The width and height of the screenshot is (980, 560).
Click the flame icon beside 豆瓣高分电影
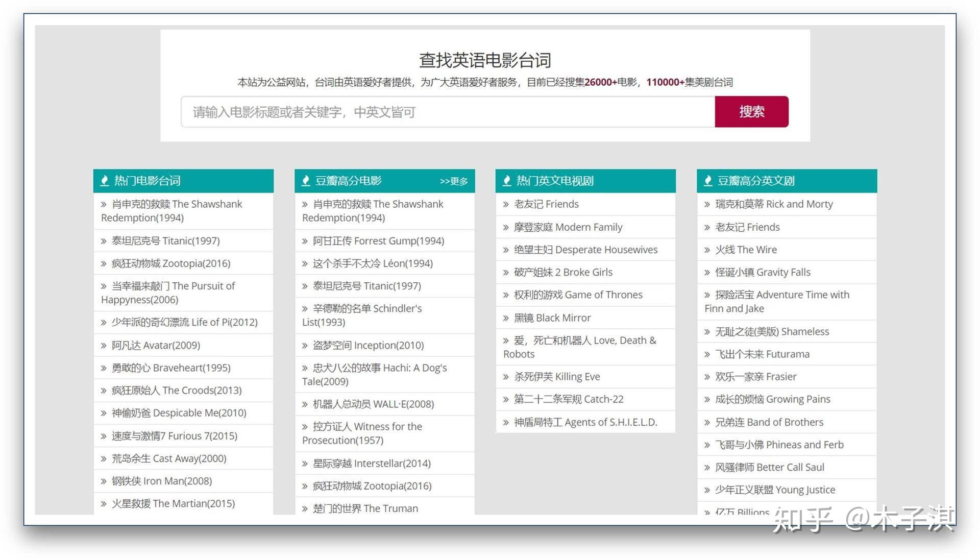(306, 181)
